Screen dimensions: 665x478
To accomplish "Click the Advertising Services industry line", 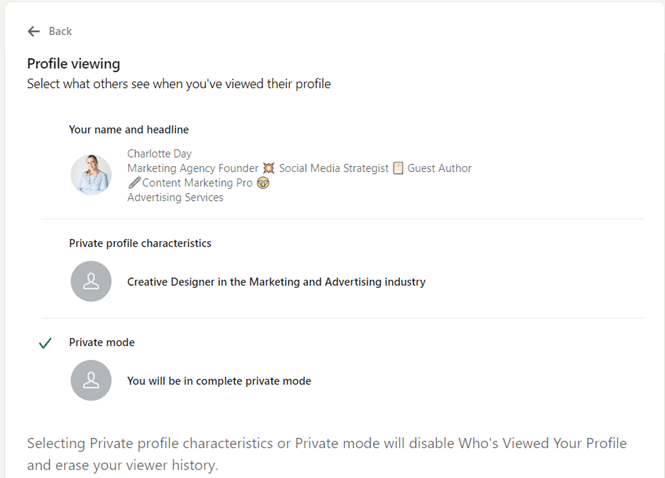I will 175,198.
